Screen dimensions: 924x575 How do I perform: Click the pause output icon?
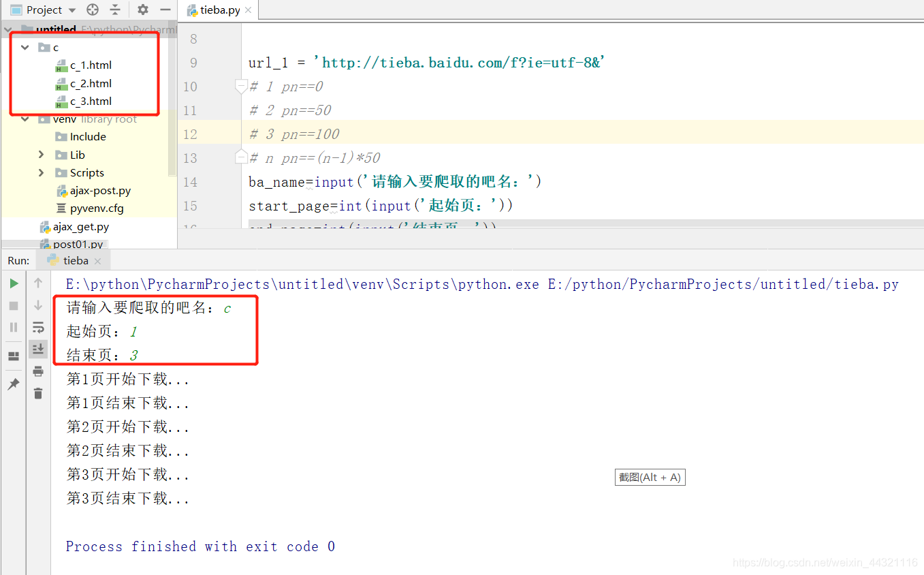pyautogui.click(x=14, y=328)
